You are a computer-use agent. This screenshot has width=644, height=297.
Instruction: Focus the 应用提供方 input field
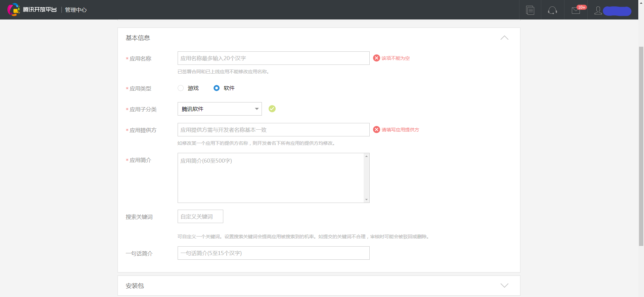tap(273, 130)
